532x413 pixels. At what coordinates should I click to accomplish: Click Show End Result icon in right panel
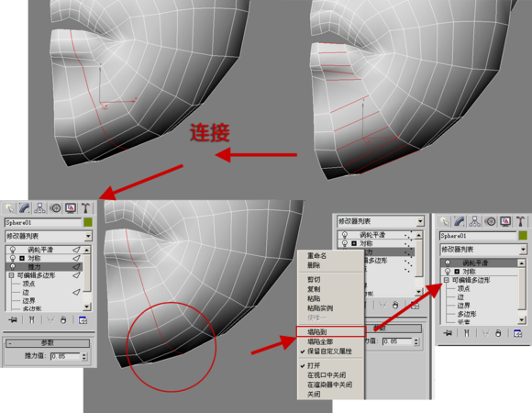pos(467,333)
